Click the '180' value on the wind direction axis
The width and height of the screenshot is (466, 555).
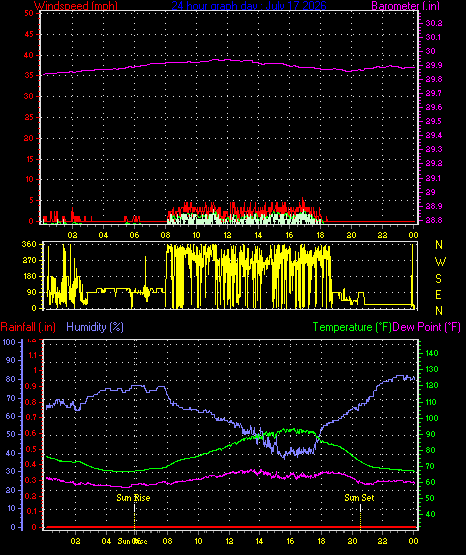29,276
